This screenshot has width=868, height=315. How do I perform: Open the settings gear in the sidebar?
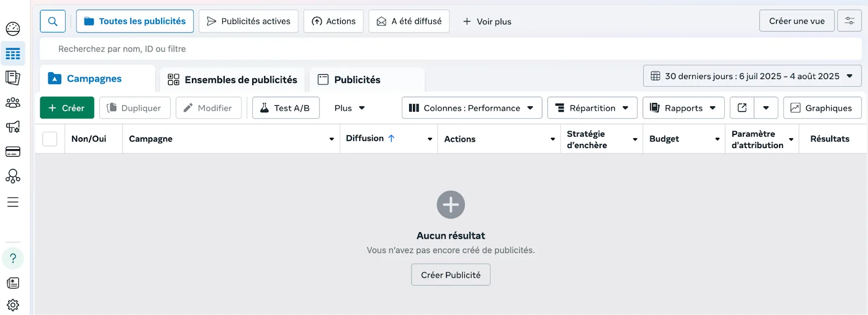pyautogui.click(x=13, y=305)
